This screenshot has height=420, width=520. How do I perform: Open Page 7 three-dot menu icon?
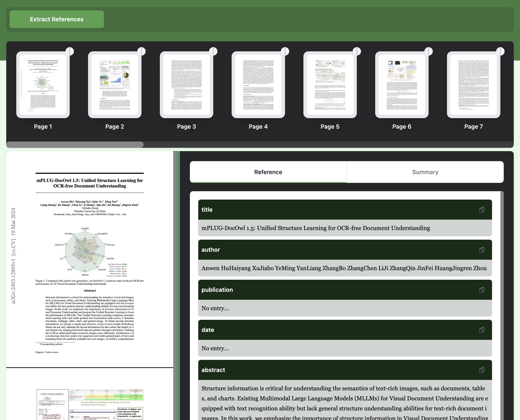pos(500,51)
